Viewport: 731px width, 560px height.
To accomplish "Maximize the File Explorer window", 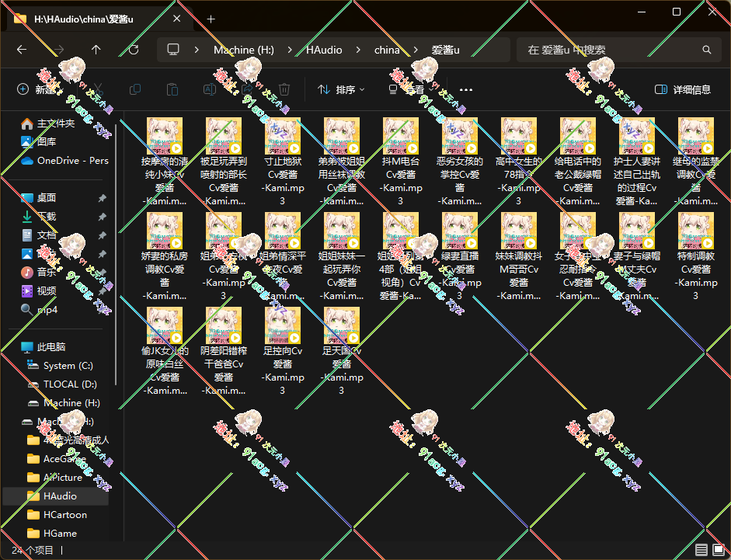I will point(677,12).
